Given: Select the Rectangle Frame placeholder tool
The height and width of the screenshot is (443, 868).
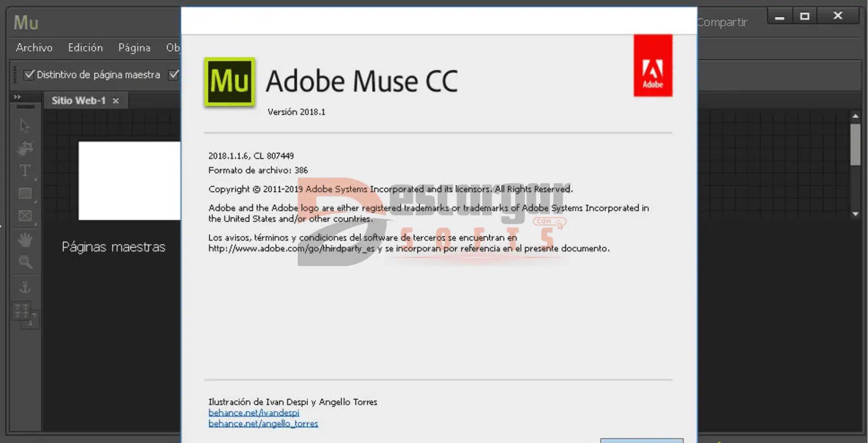Looking at the screenshot, I should tap(25, 216).
